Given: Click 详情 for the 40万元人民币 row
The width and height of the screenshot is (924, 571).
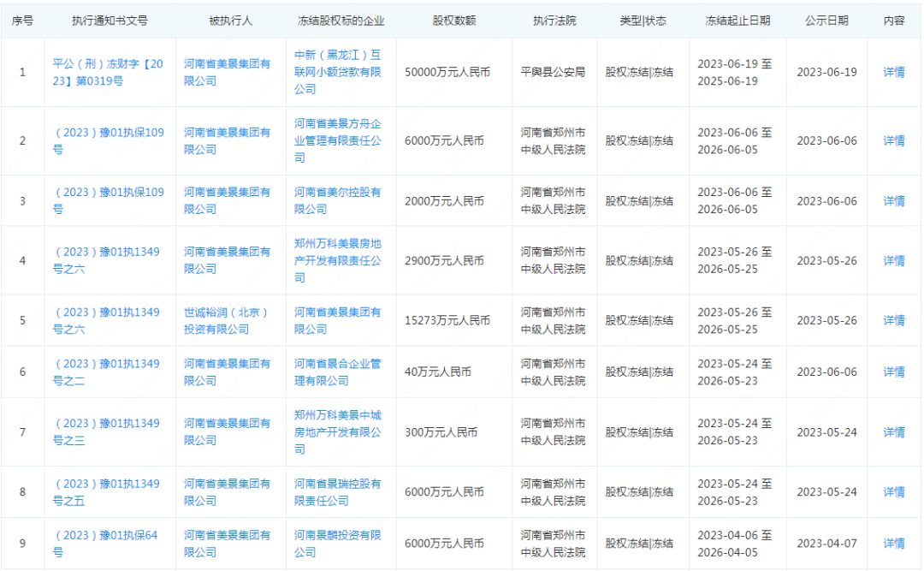Looking at the screenshot, I should coord(894,372).
